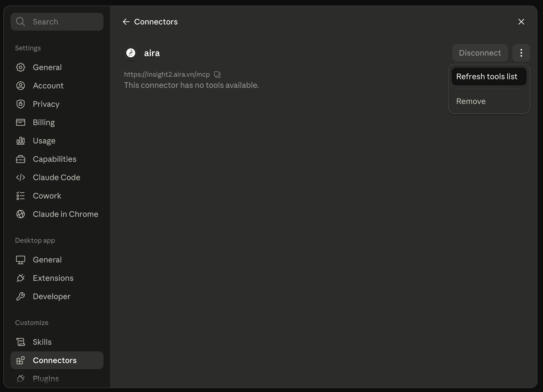543x392 pixels.
Task: Click the Cowork checklist icon
Action: 21,196
